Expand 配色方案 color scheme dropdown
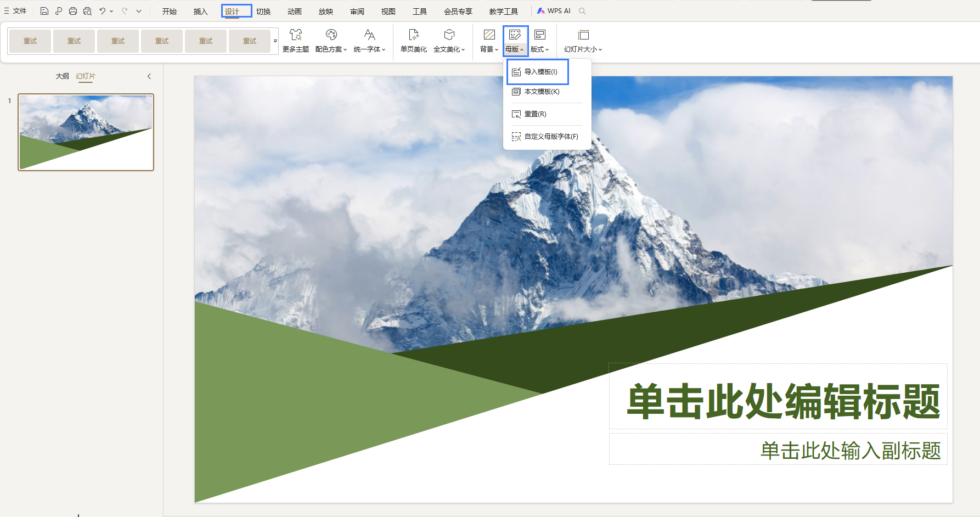Viewport: 980px width, 517px height. click(331, 41)
